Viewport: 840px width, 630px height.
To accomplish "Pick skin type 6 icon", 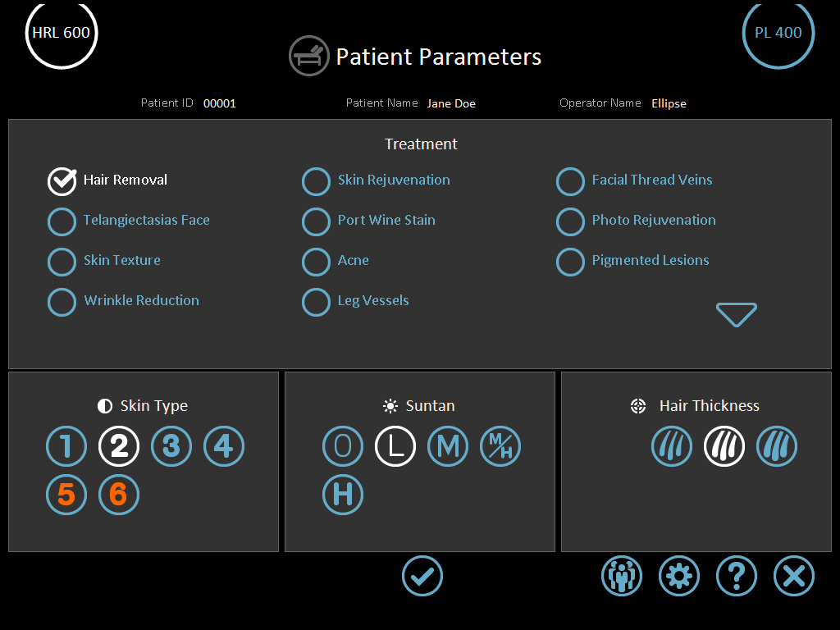I will tap(119, 495).
